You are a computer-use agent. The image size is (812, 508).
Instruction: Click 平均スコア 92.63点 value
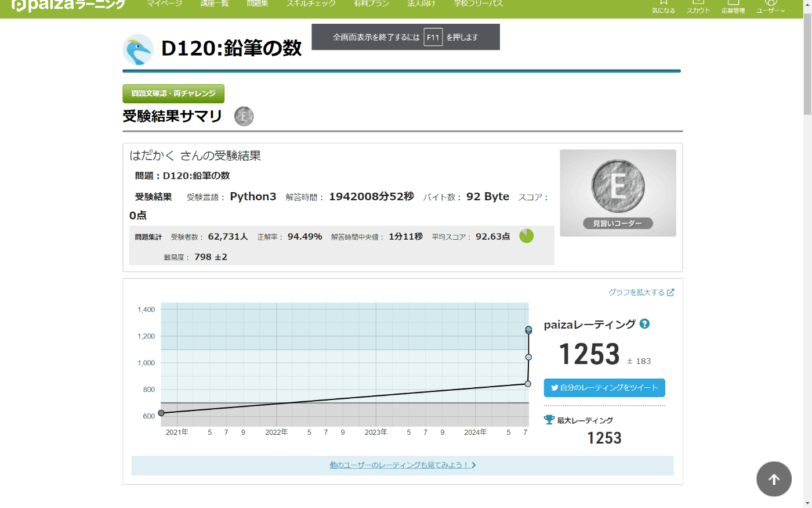click(493, 237)
